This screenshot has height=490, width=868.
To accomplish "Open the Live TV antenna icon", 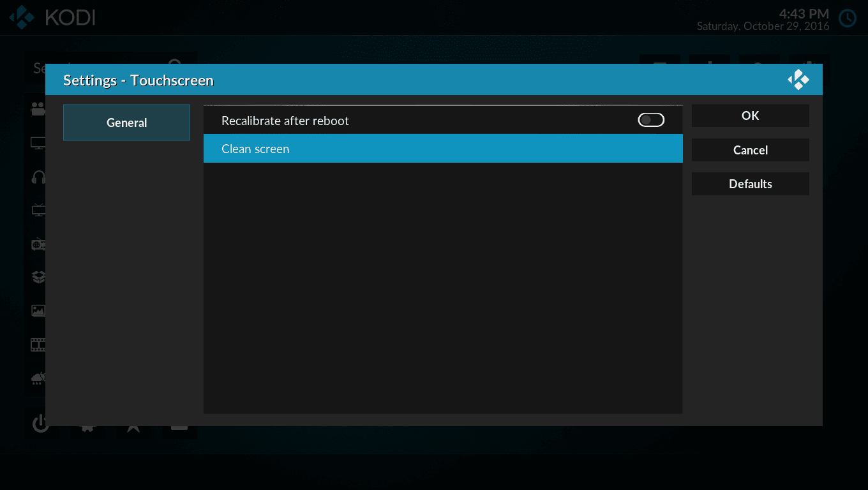I will pyautogui.click(x=38, y=210).
